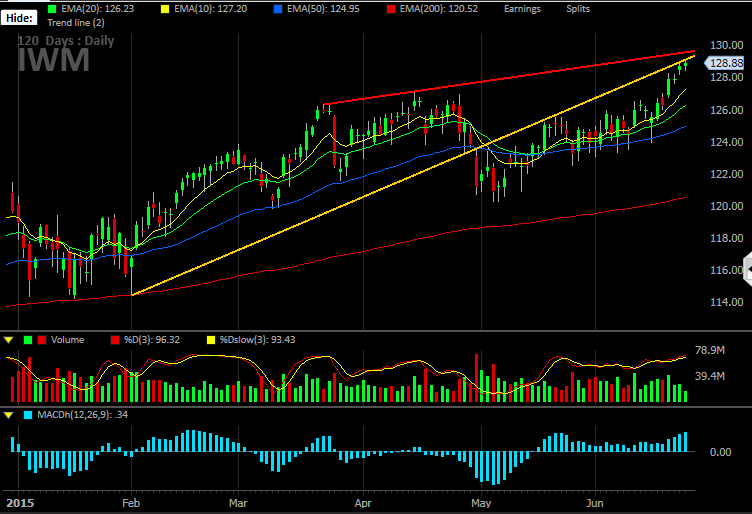Click the red EMA(200) color swatch
The height and width of the screenshot is (514, 752).
tap(391, 9)
